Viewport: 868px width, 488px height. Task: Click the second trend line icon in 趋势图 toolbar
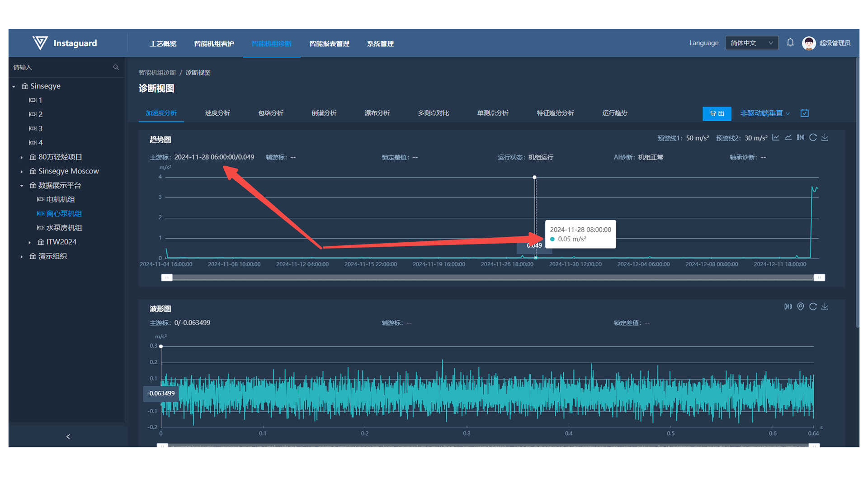coord(788,137)
